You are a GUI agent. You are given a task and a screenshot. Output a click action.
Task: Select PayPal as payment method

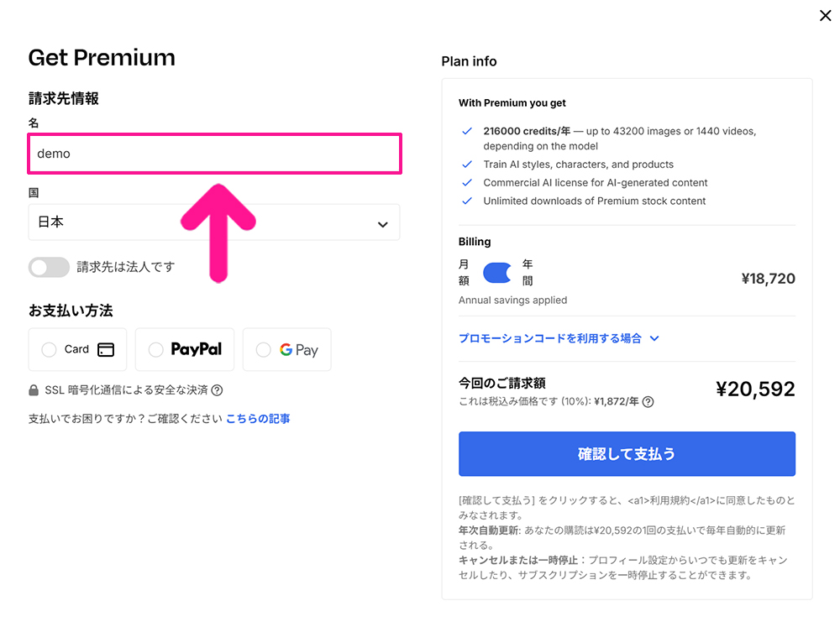pyautogui.click(x=156, y=349)
